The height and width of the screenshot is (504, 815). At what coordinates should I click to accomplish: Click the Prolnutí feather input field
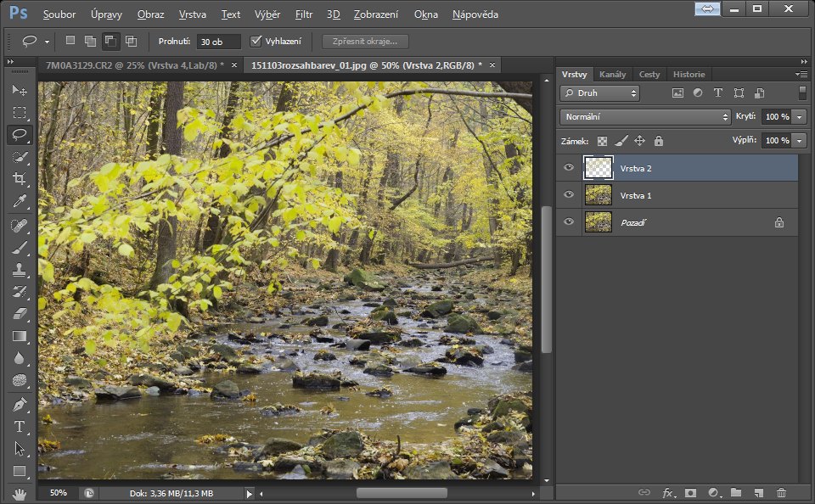click(218, 41)
